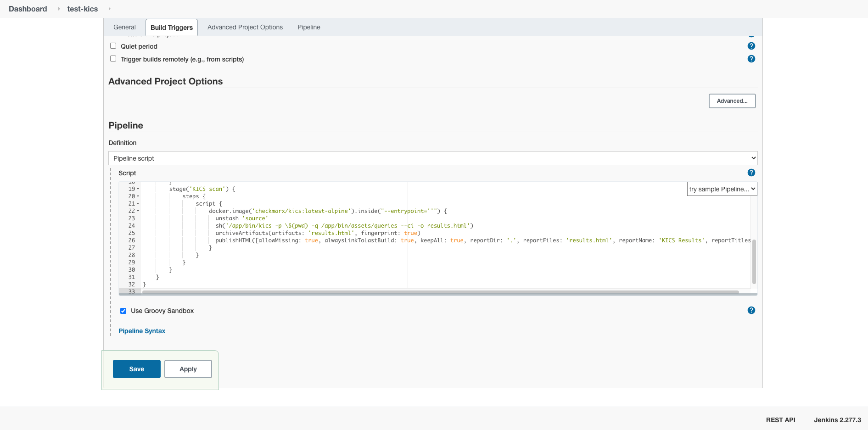Collapse the code fold on line 19

(137, 189)
